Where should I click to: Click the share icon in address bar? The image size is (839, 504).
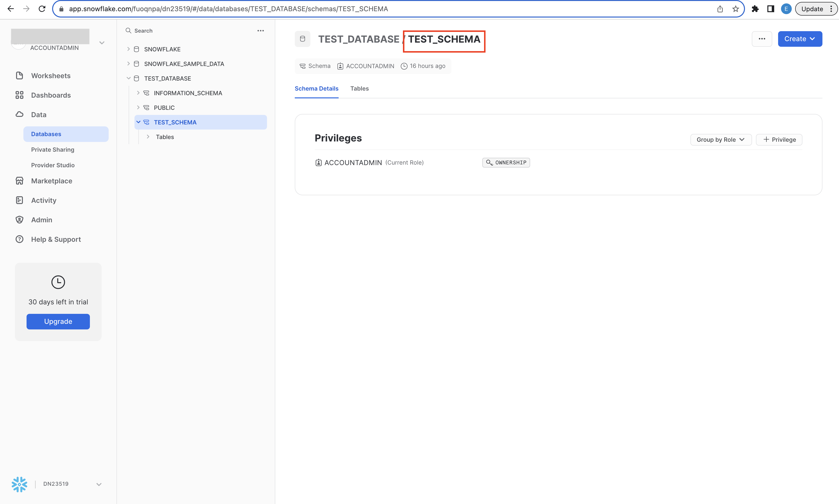[x=720, y=9]
